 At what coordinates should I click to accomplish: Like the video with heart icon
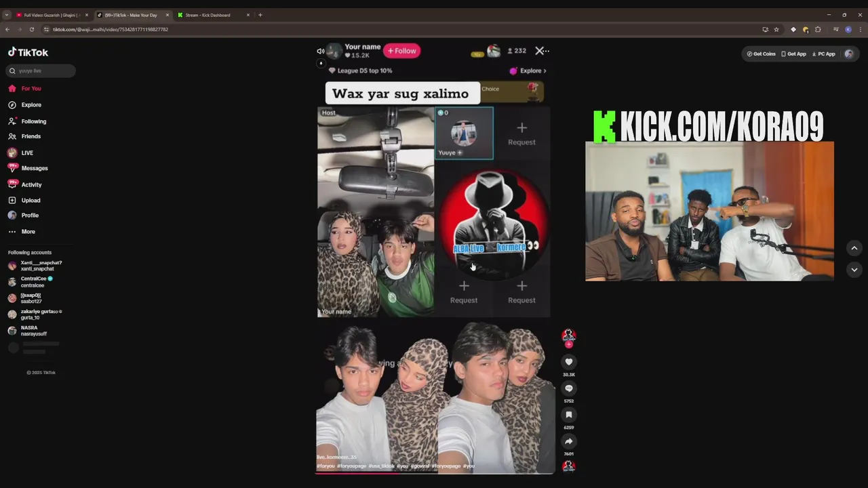pos(569,362)
